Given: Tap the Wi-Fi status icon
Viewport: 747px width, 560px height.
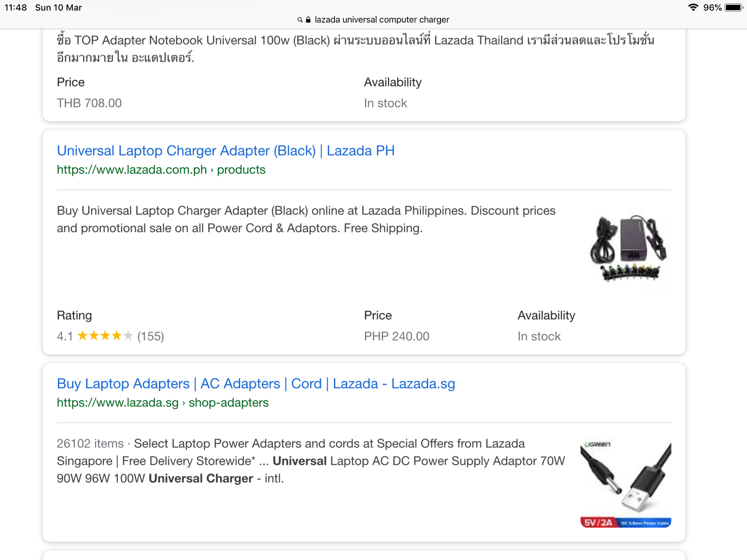Looking at the screenshot, I should click(x=693, y=7).
